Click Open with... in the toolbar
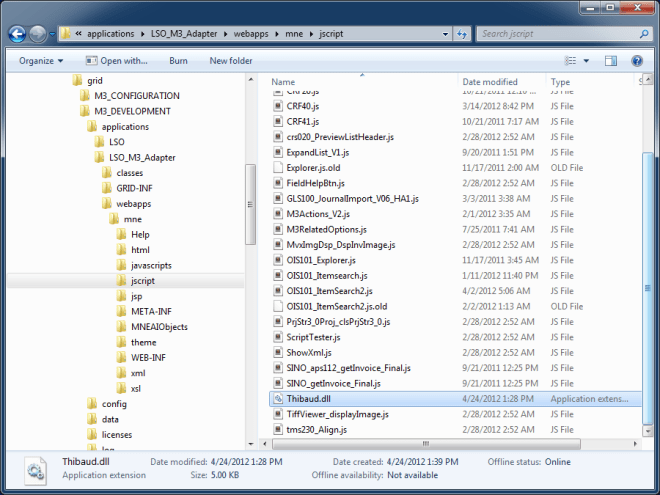The width and height of the screenshot is (660, 495). [116, 61]
